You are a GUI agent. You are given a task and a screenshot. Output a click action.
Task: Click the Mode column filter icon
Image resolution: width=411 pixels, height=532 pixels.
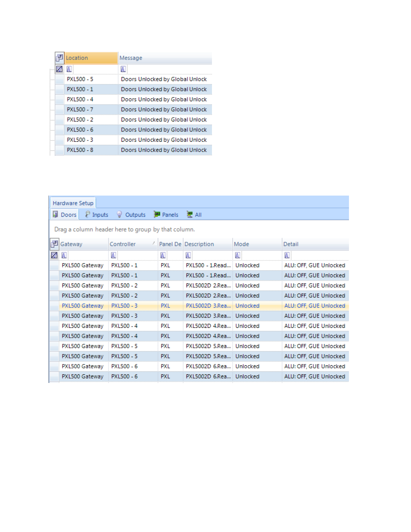[x=237, y=255]
